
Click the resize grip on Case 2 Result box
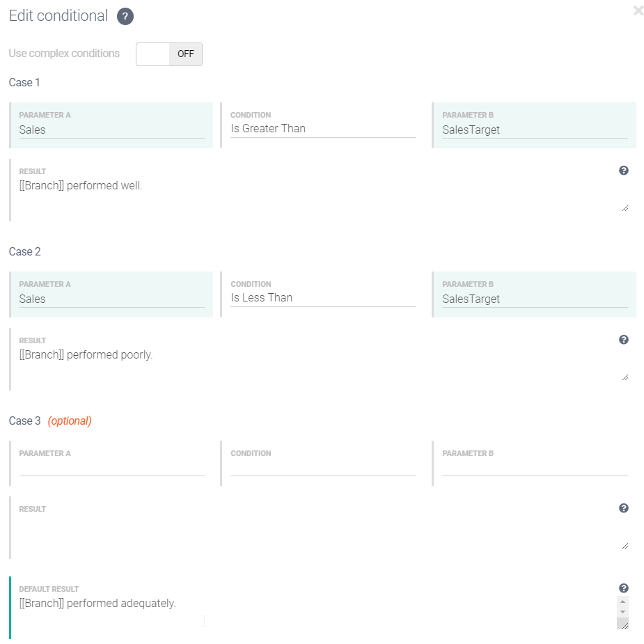click(x=625, y=376)
